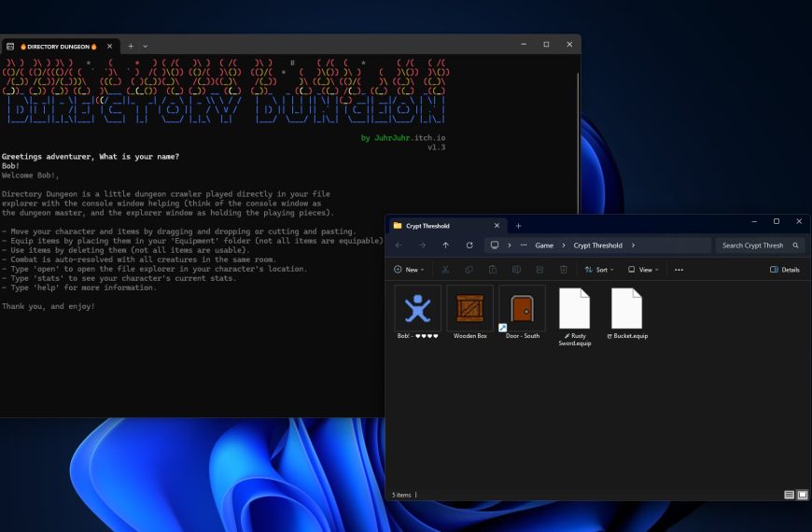
Task: Click the terminal icon on the DIRECTORY DUNGEON tab
Action: 10,47
